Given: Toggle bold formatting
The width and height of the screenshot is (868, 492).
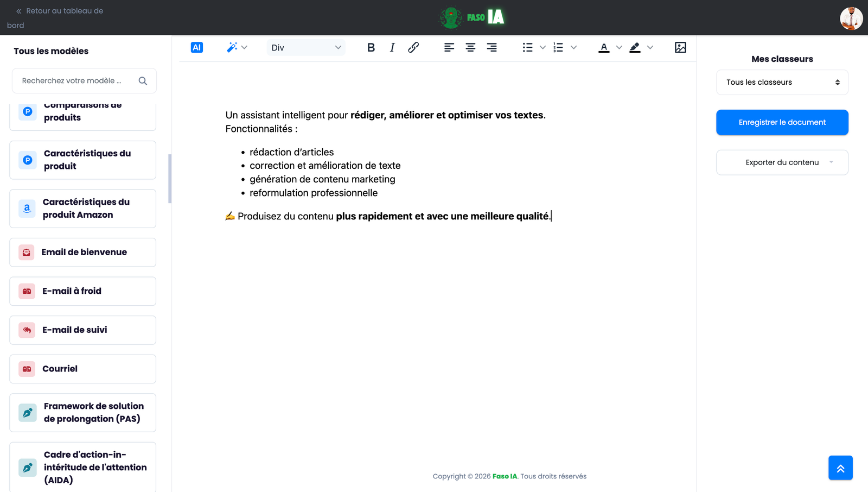Looking at the screenshot, I should tap(371, 48).
